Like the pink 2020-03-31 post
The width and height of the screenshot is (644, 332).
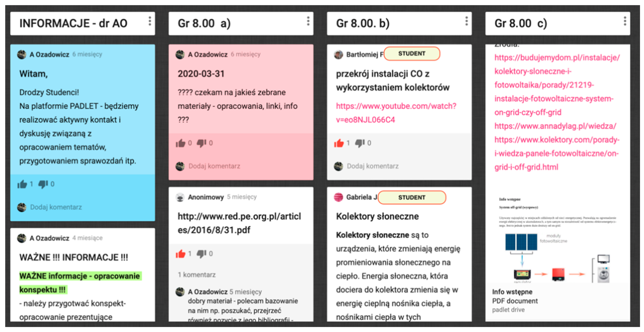pos(180,143)
